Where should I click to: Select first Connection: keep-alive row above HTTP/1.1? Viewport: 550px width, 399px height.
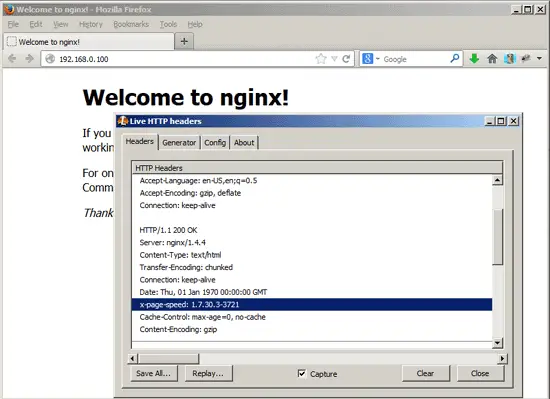point(312,205)
